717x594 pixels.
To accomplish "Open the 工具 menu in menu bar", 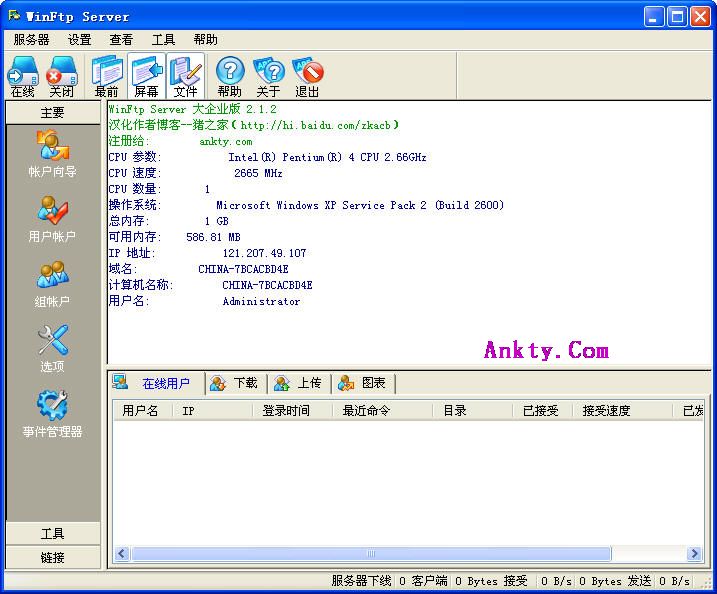I will 163,40.
